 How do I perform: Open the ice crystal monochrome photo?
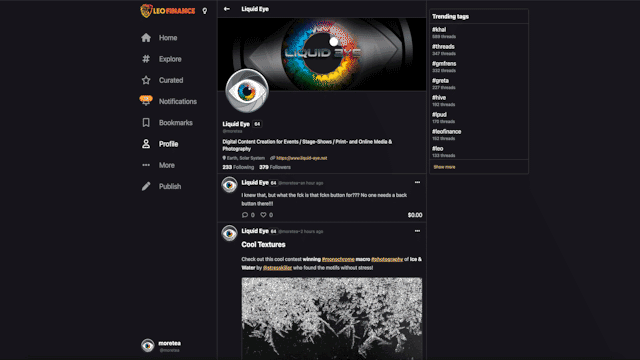pyautogui.click(x=332, y=318)
